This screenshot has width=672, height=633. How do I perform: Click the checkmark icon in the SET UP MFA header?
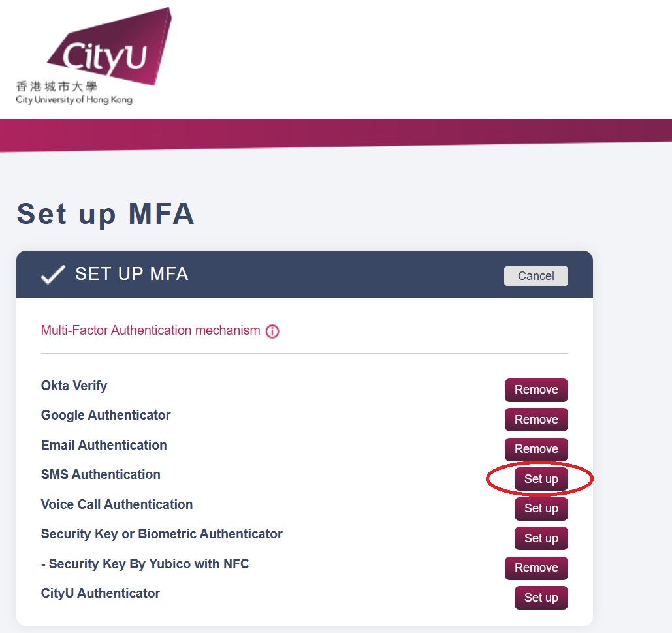coord(52,274)
